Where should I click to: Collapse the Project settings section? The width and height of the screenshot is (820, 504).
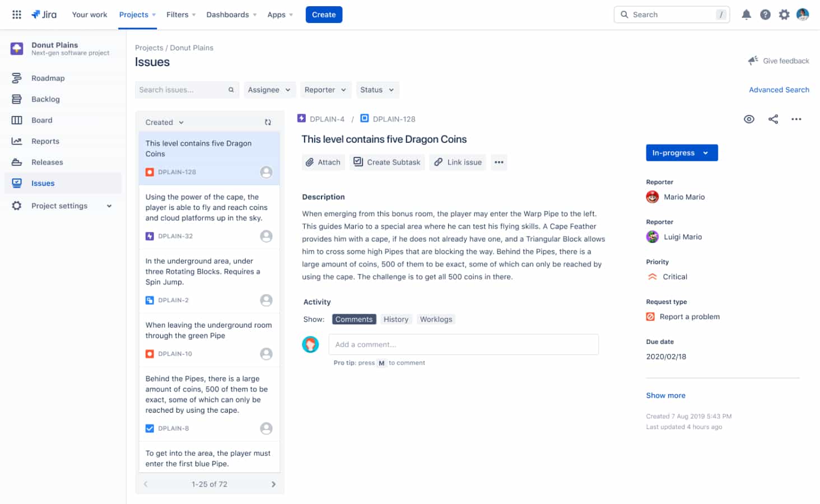109,206
